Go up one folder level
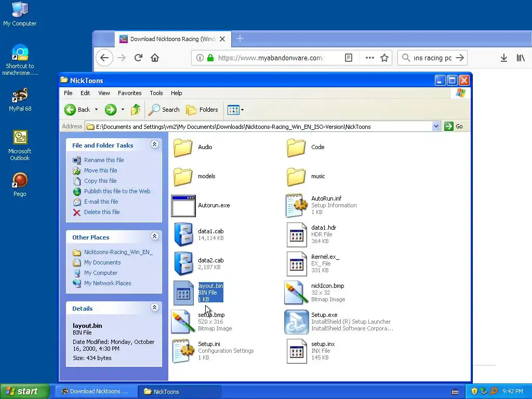 coord(136,110)
